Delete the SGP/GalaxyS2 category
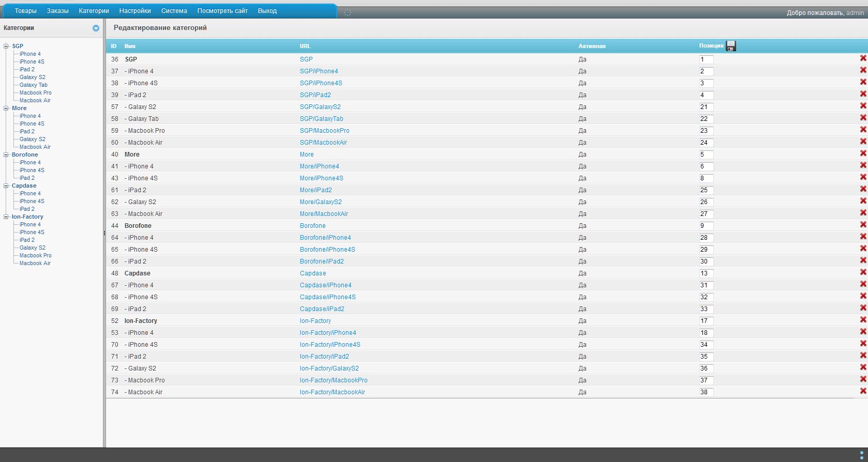Image resolution: width=868 pixels, height=462 pixels. click(863, 106)
